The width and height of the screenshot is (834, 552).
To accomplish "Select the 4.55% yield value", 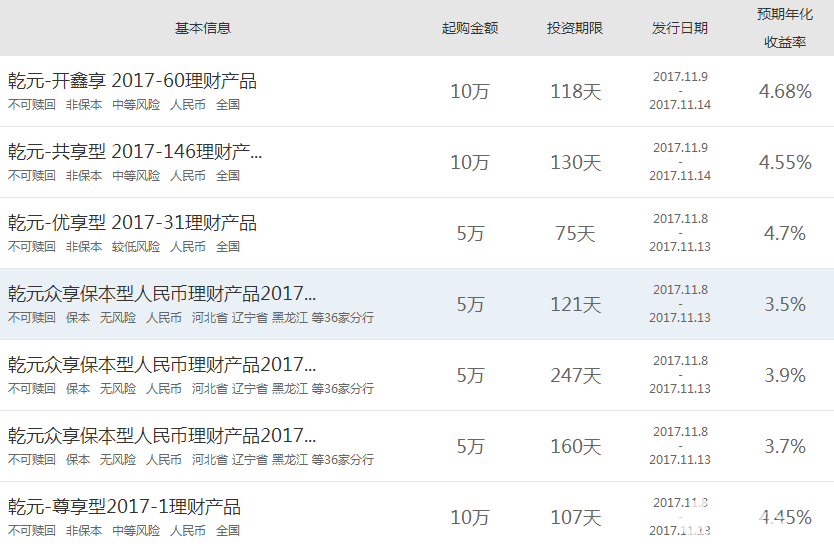I will (785, 162).
